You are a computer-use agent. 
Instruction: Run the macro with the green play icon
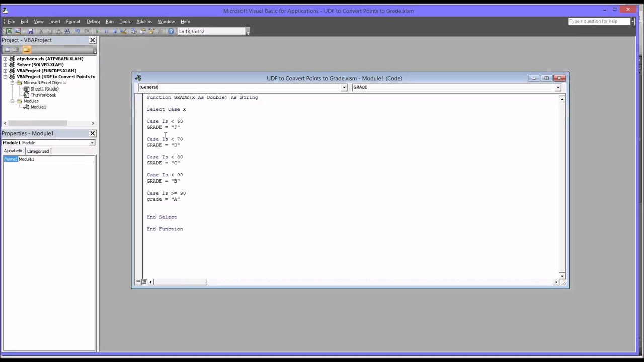coord(97,31)
